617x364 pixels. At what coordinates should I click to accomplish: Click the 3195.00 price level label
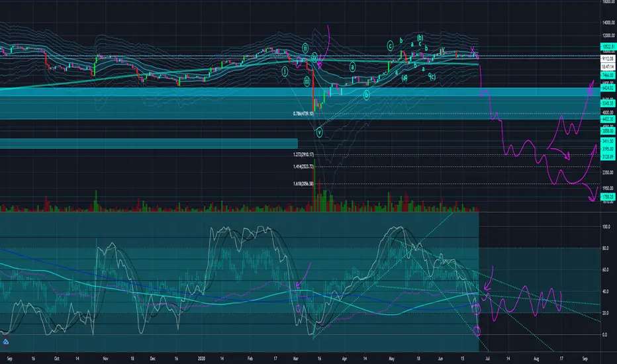click(608, 149)
